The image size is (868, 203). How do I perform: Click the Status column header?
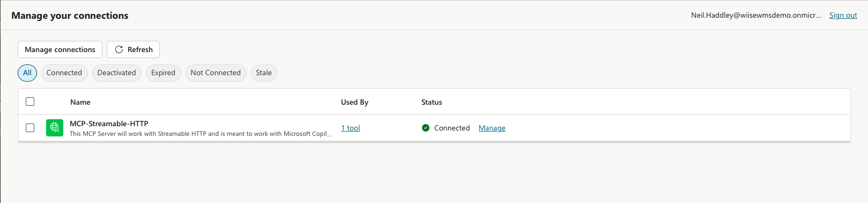[x=432, y=102]
